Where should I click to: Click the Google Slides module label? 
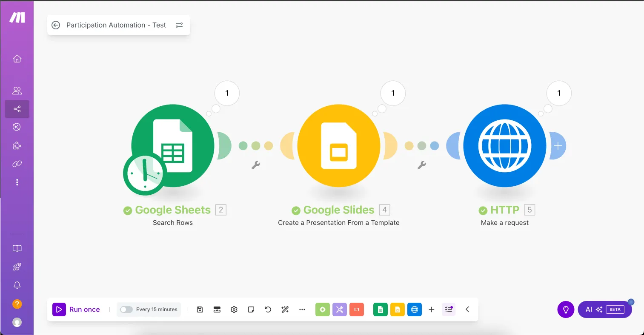(339, 210)
